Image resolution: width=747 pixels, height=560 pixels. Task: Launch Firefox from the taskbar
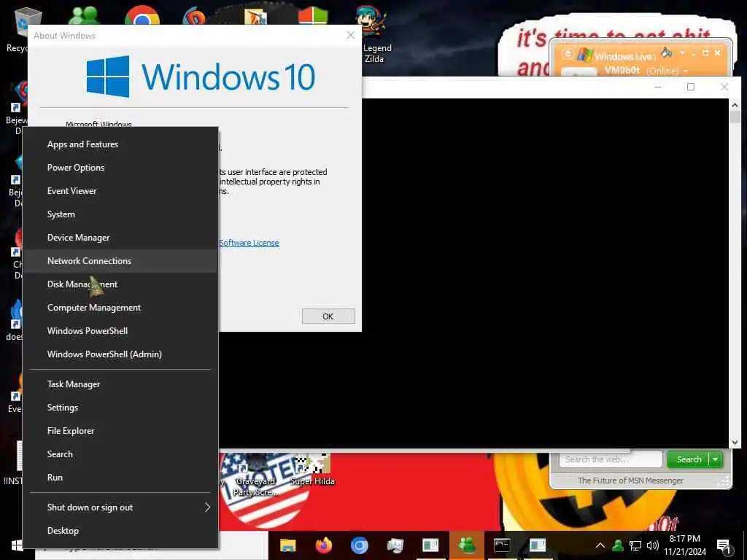324,545
